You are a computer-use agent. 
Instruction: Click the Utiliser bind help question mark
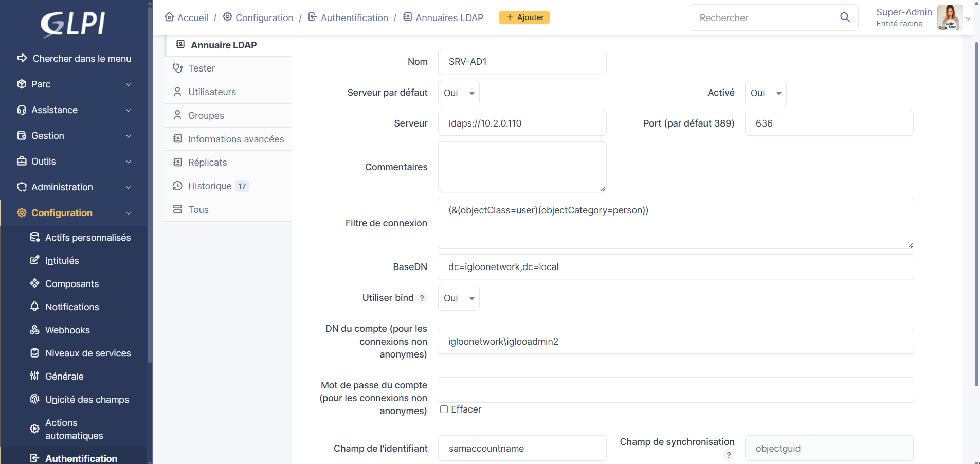click(422, 298)
